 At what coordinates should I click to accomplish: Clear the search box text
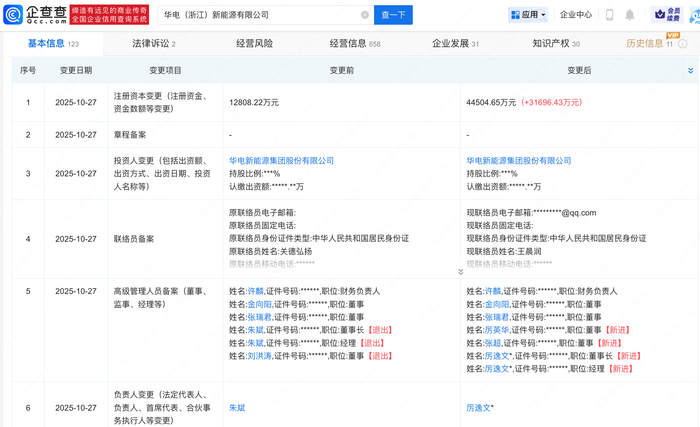(x=365, y=15)
